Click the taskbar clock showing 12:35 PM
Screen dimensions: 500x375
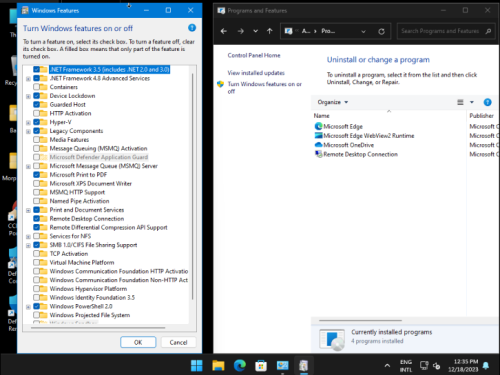coord(463,366)
